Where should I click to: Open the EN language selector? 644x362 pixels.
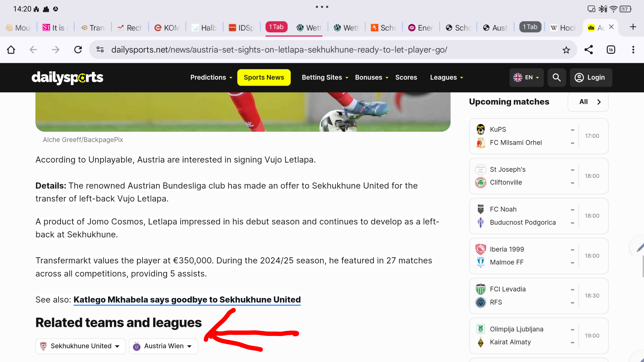point(526,77)
